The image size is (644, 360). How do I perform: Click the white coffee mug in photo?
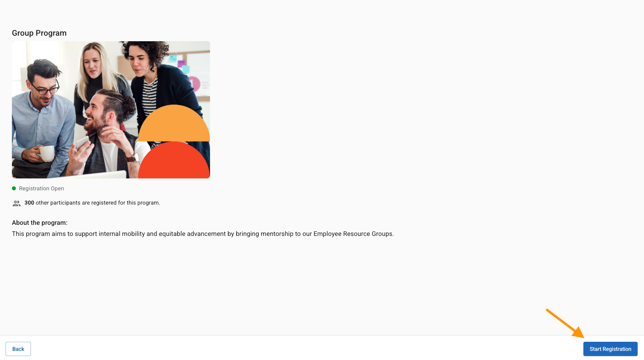[x=47, y=153]
